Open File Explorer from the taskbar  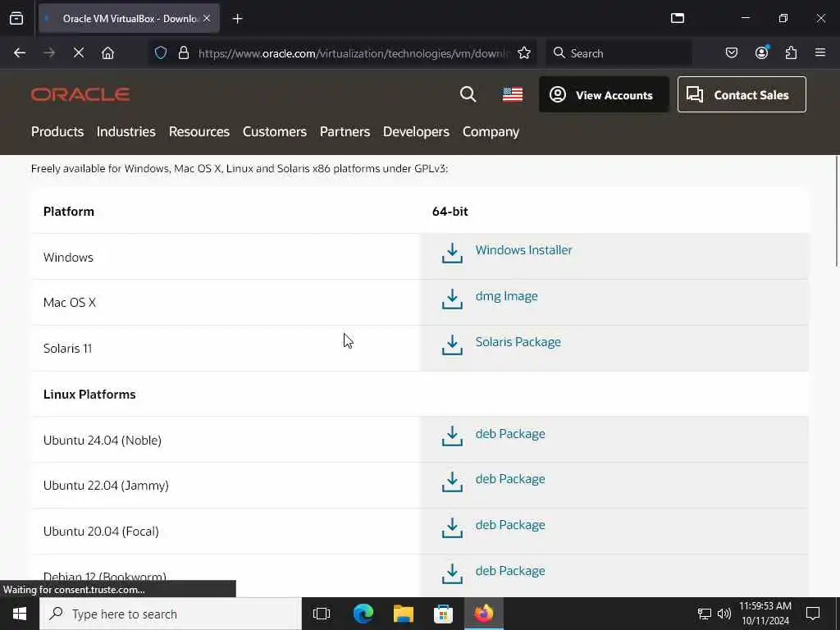(404, 614)
